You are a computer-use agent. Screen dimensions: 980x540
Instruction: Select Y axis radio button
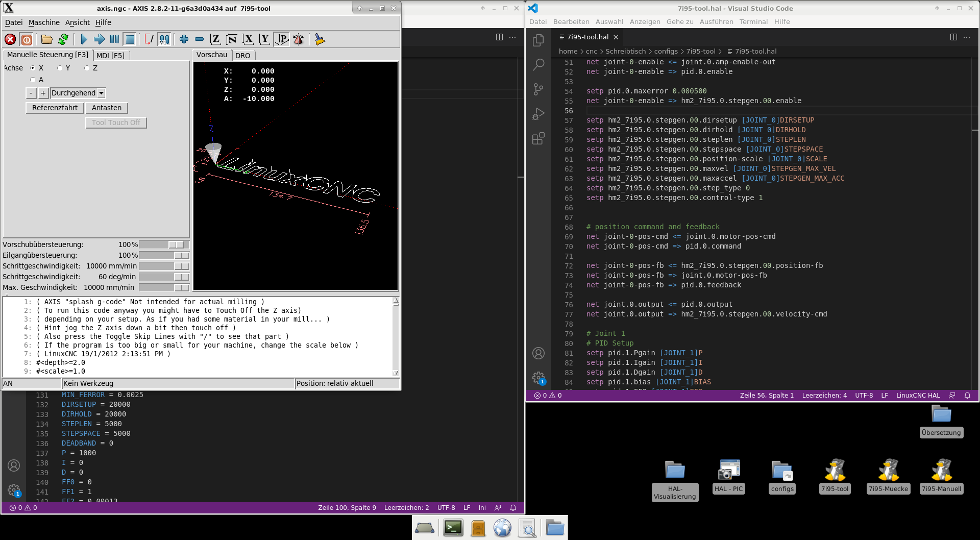tap(60, 68)
